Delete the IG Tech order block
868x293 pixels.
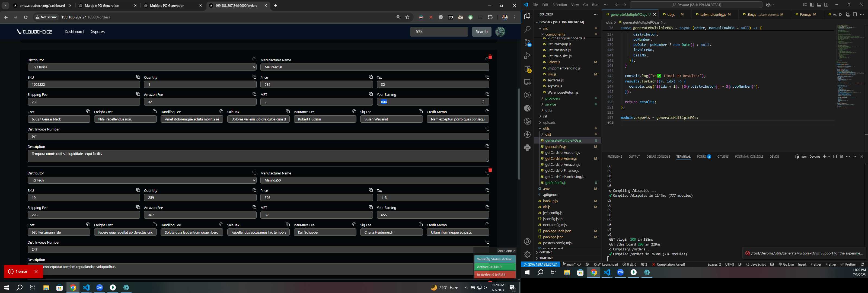click(x=490, y=170)
